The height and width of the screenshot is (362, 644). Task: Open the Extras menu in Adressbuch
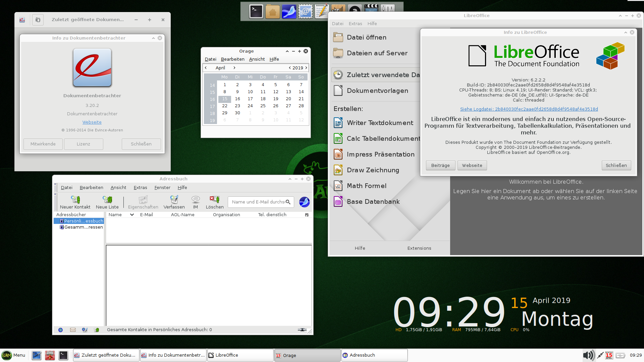[140, 188]
